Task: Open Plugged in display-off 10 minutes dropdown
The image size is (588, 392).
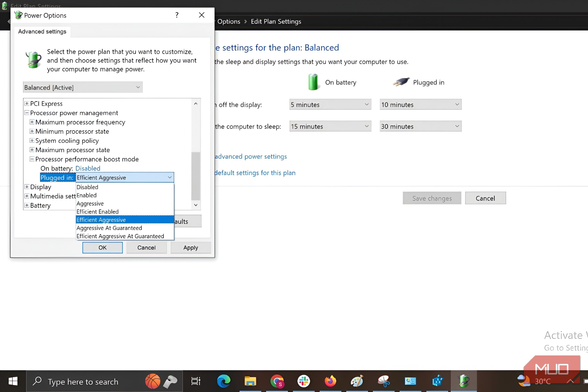Action: click(421, 105)
